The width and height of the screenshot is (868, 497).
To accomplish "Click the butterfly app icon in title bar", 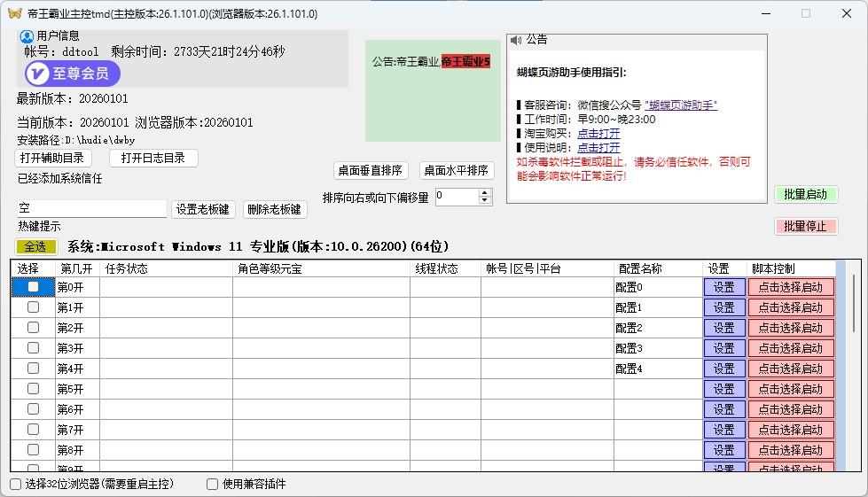I will [x=14, y=13].
